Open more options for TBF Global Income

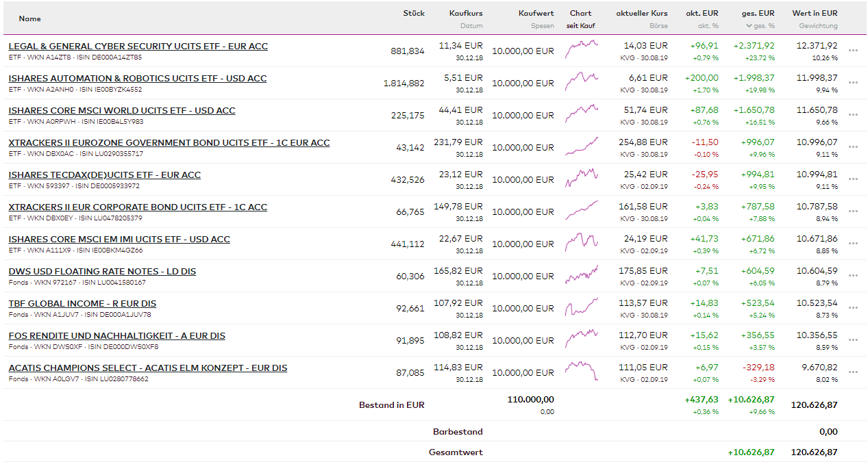tap(853, 308)
